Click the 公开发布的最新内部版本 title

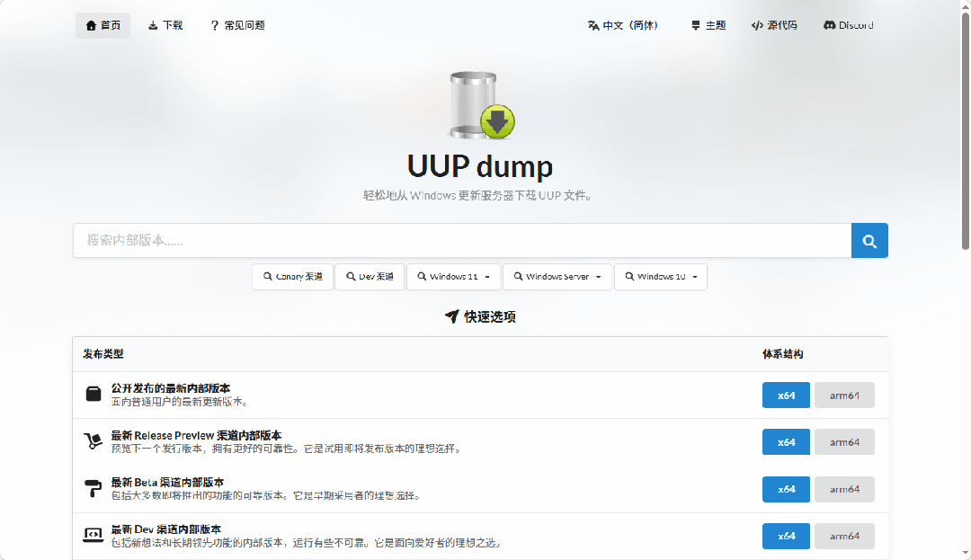(x=170, y=388)
